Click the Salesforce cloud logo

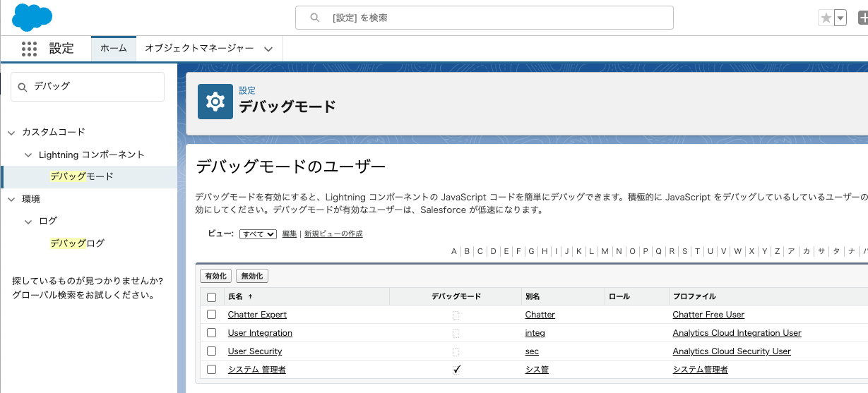tap(32, 17)
